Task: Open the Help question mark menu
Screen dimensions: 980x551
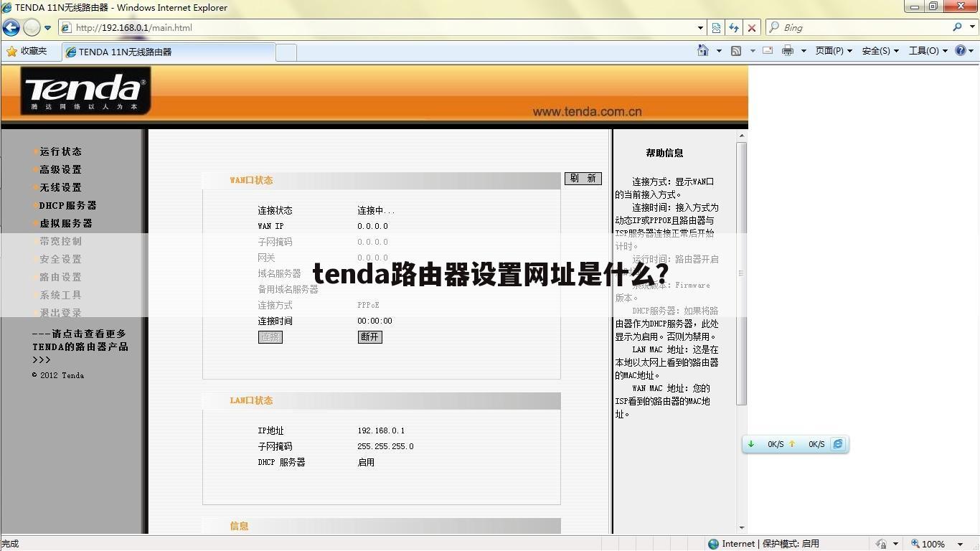Action: click(964, 51)
